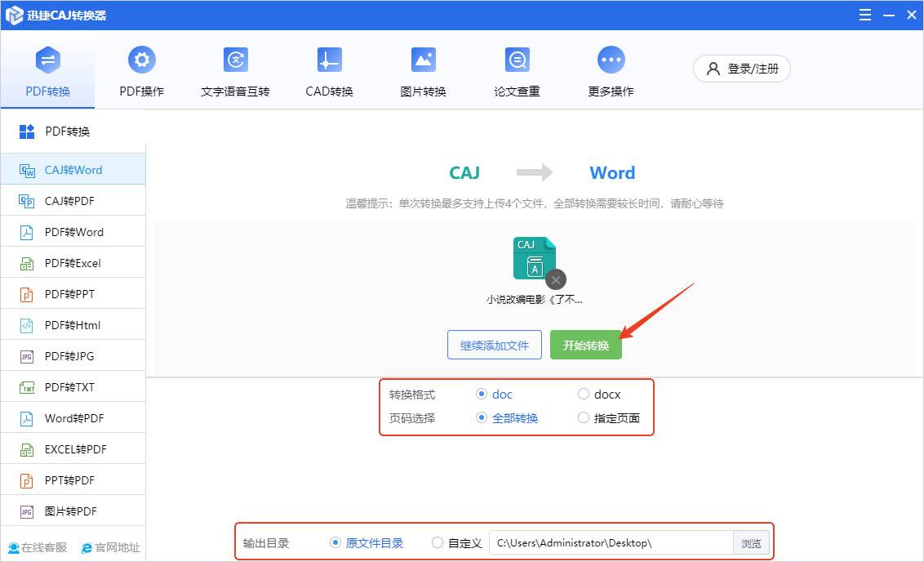
Task: Open the 论文查重 feature
Action: point(517,69)
